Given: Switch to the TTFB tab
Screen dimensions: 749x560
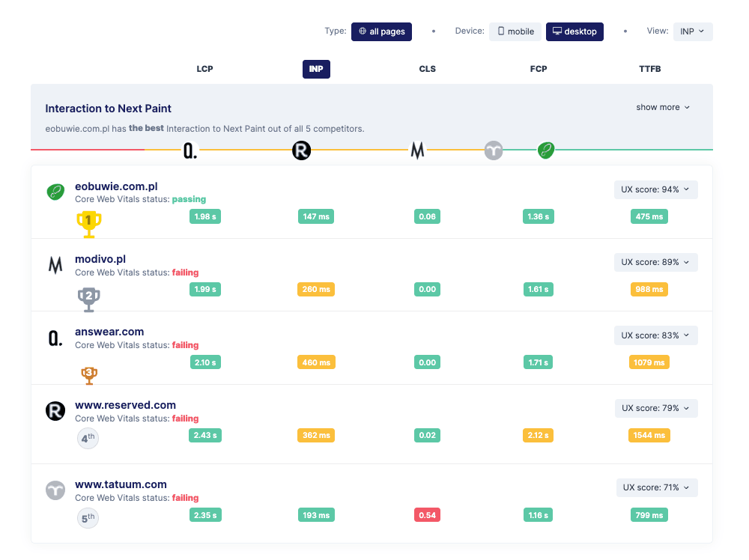Looking at the screenshot, I should click(x=649, y=69).
